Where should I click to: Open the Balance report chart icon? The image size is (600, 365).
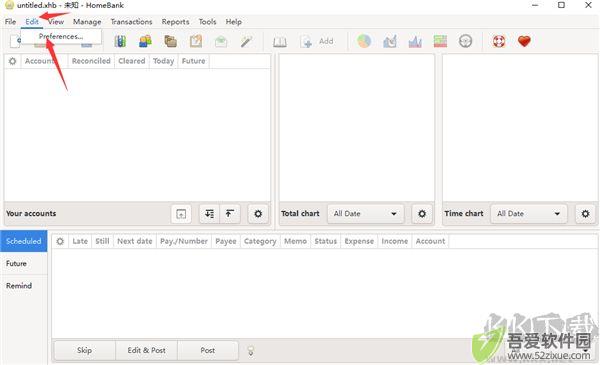[415, 41]
